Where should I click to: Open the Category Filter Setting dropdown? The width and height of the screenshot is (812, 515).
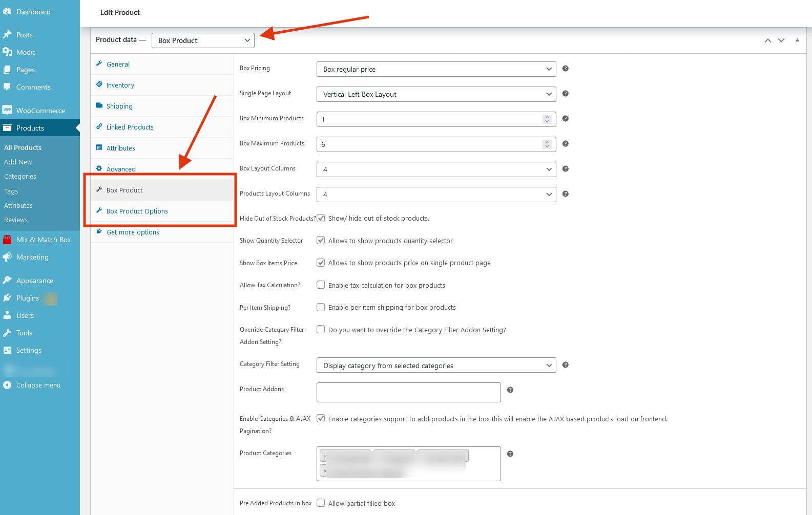[436, 366]
